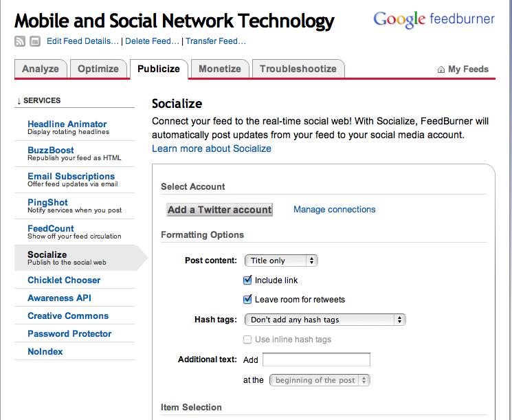Expand the Hash tags dropdown
512x420 pixels.
click(x=325, y=320)
